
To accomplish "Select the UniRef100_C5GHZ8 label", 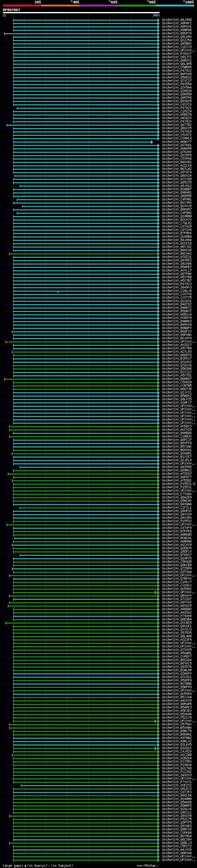I will click(177, 382).
